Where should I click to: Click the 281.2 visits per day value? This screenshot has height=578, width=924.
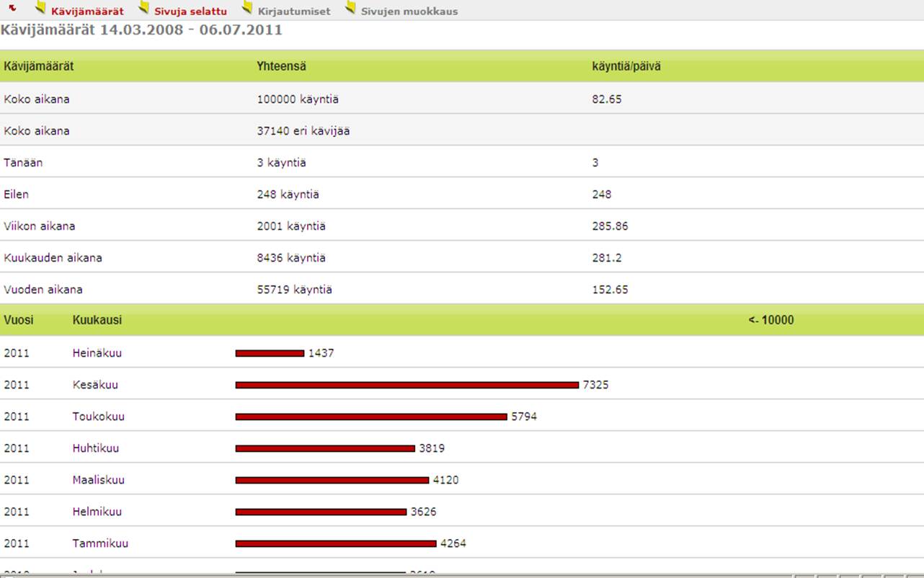[x=607, y=258]
